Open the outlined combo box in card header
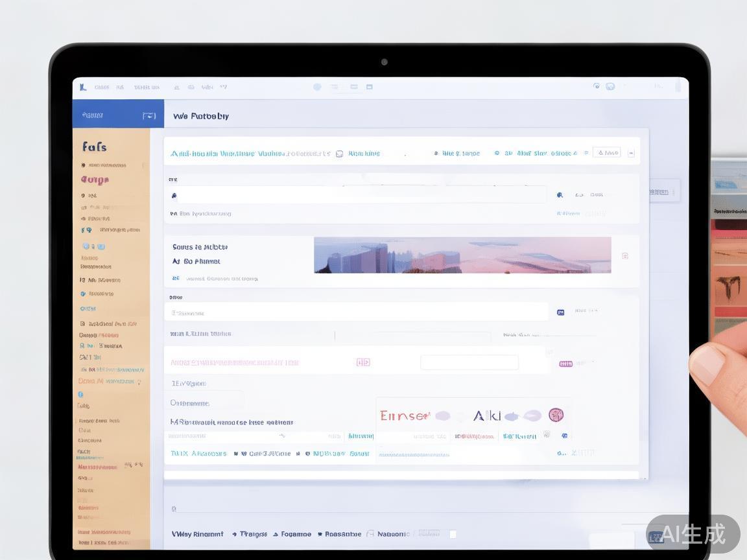 [x=606, y=153]
